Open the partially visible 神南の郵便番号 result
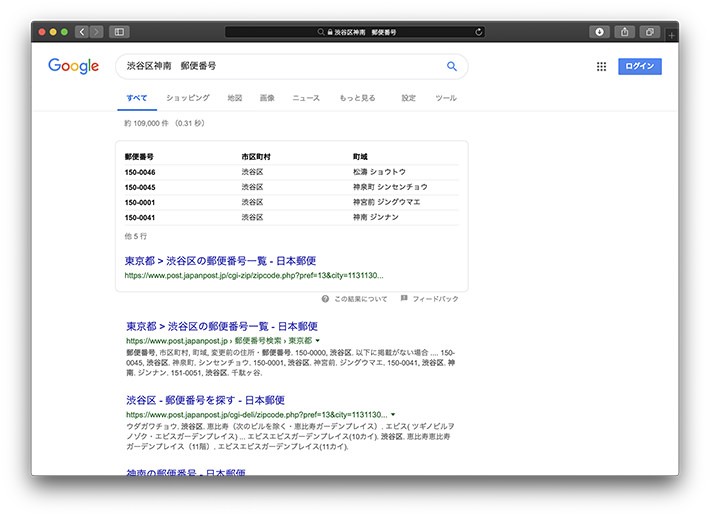The image size is (710, 517). (x=186, y=473)
